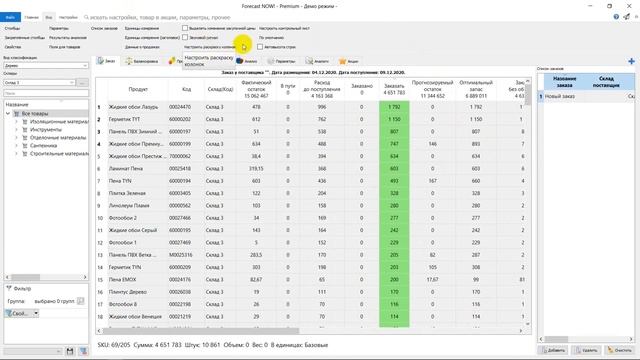Open the blue File tab
Image resolution: width=640 pixels, height=360 pixels.
click(10, 18)
